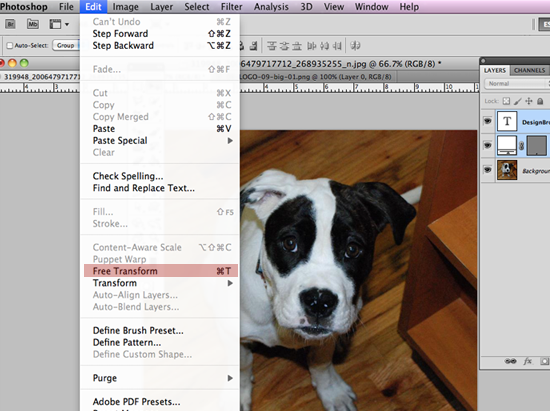550x411 pixels.
Task: Click Auto-Align Layers options bar icon
Action: click(355, 46)
